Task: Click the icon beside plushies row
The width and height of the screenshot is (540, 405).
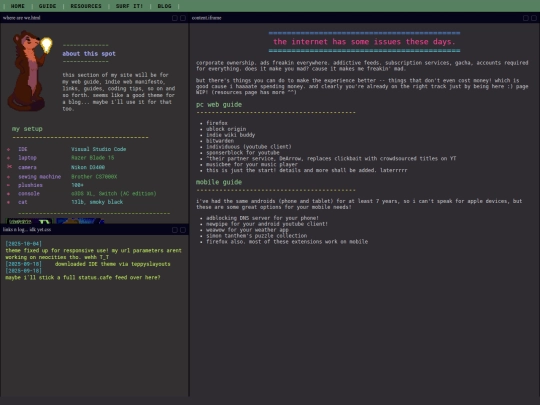Action: click(9, 185)
